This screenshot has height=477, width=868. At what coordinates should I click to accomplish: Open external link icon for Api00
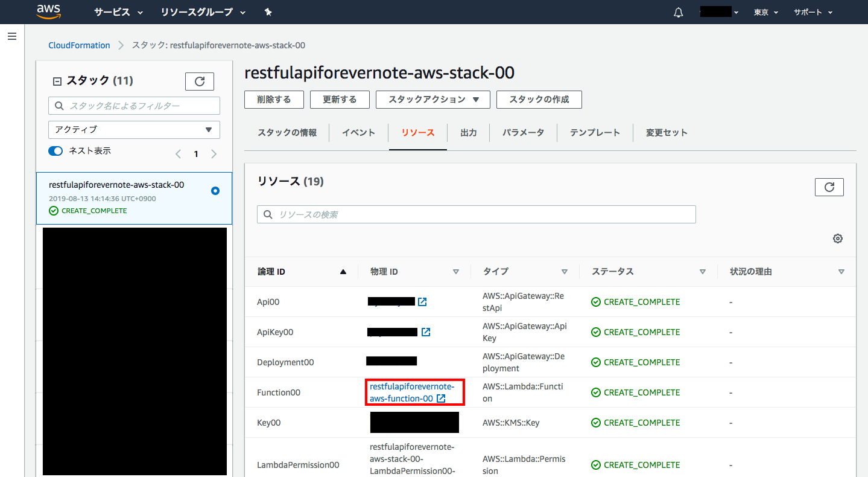(422, 302)
